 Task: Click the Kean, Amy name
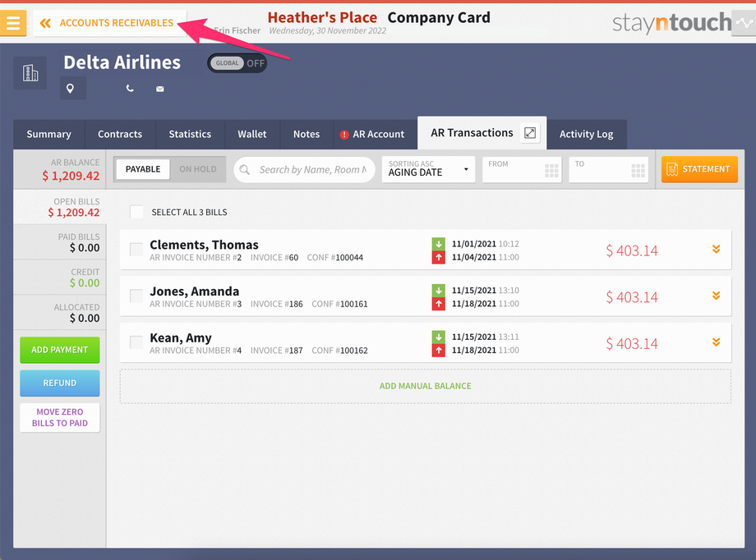click(x=180, y=338)
